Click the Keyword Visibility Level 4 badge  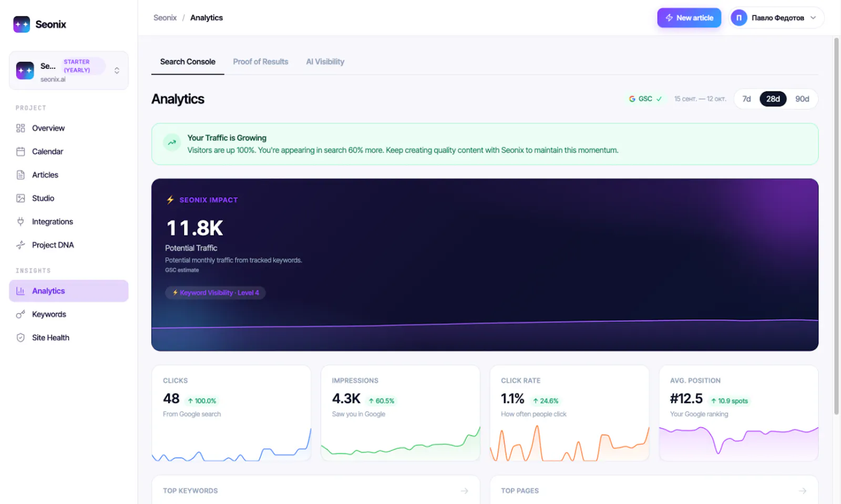(216, 293)
